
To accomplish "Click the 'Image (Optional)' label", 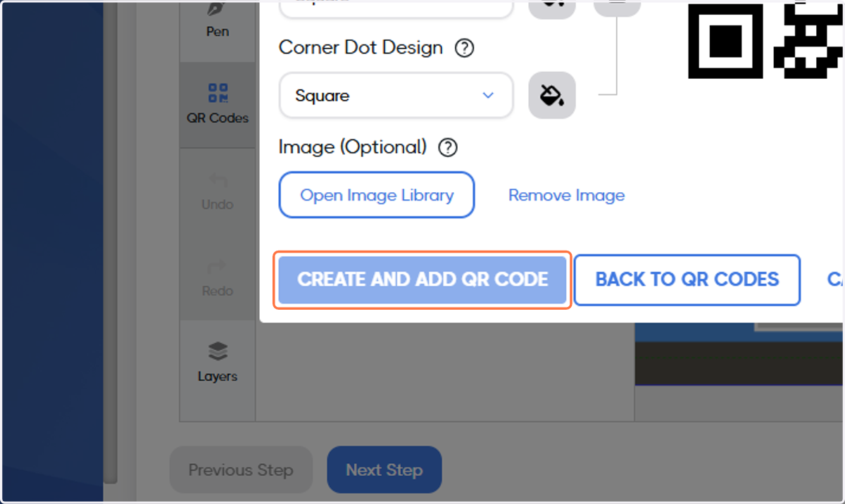I will pyautogui.click(x=353, y=147).
